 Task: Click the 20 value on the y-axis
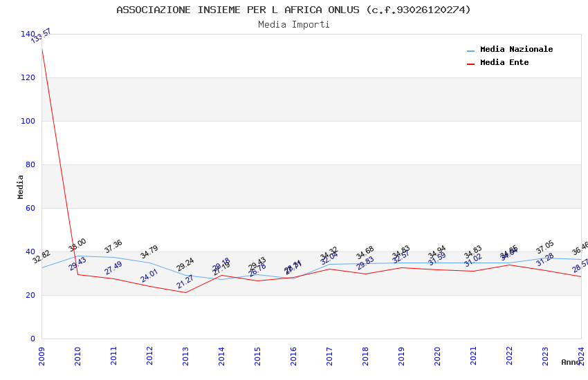click(x=30, y=295)
